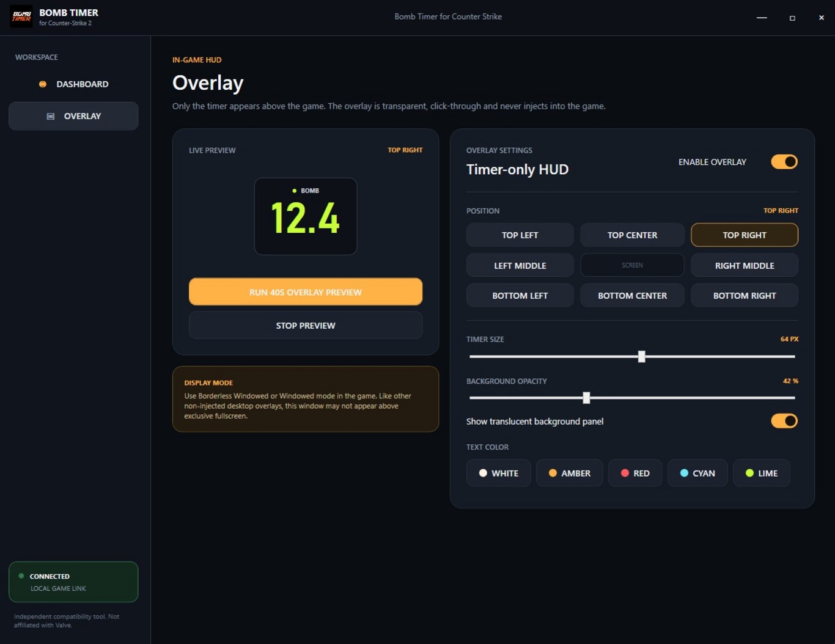
Task: Click the Connected Local Game Link card
Action: tap(73, 582)
